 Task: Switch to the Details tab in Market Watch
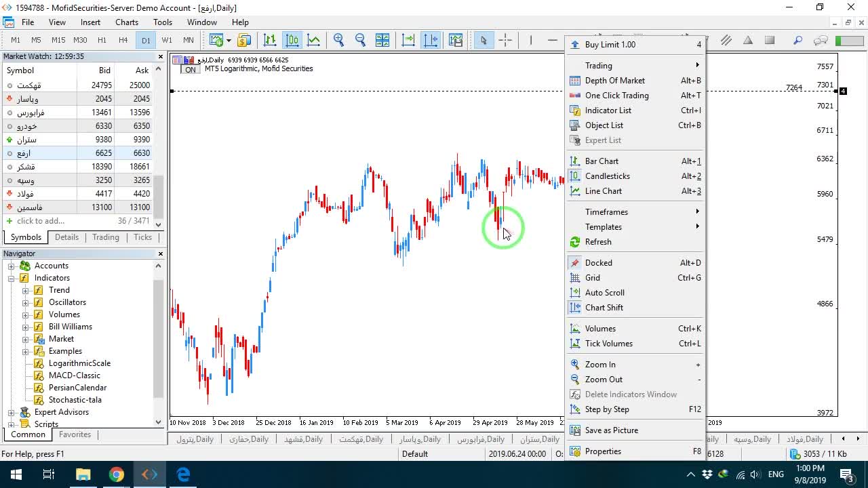[66, 237]
